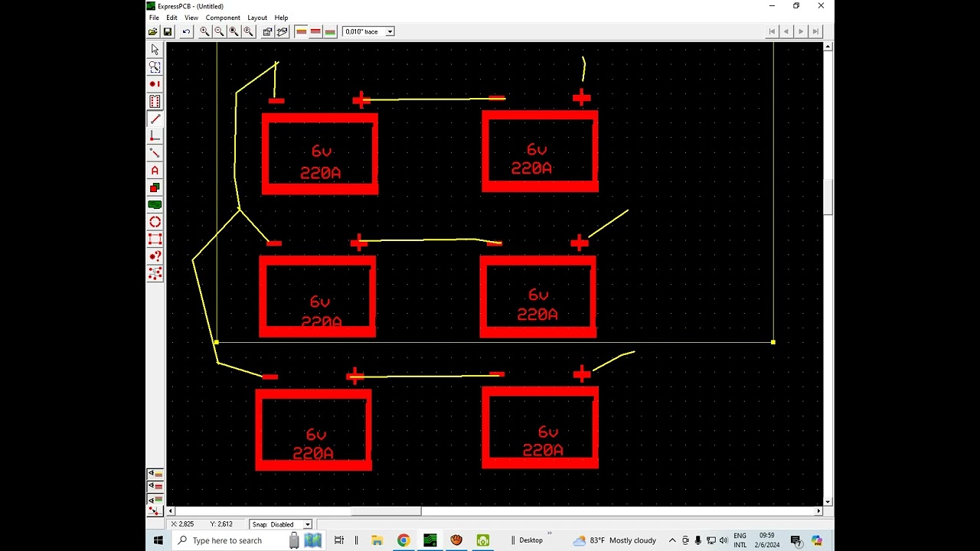This screenshot has height=551, width=980.
Task: Toggle the green bottom layer visibility
Action: (155, 498)
